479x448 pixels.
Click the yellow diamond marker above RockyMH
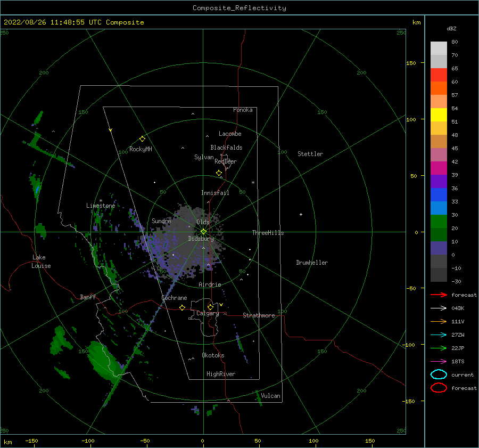point(142,139)
